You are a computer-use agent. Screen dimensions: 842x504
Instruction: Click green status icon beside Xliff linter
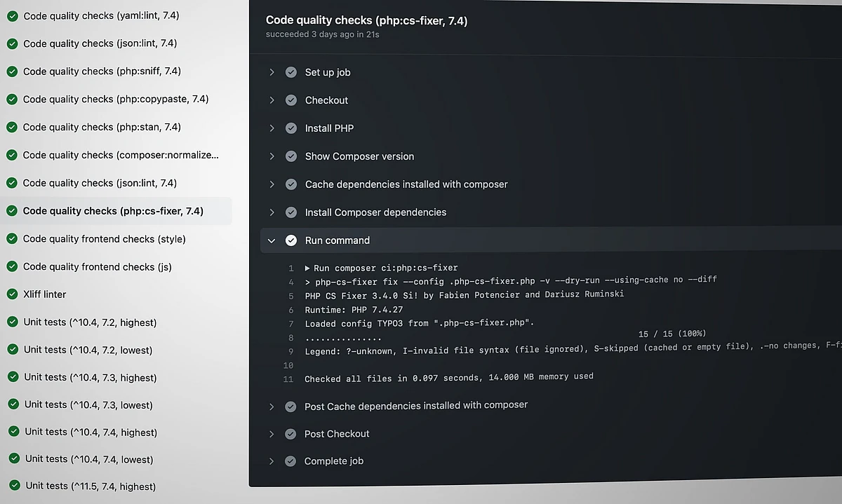[x=12, y=294]
